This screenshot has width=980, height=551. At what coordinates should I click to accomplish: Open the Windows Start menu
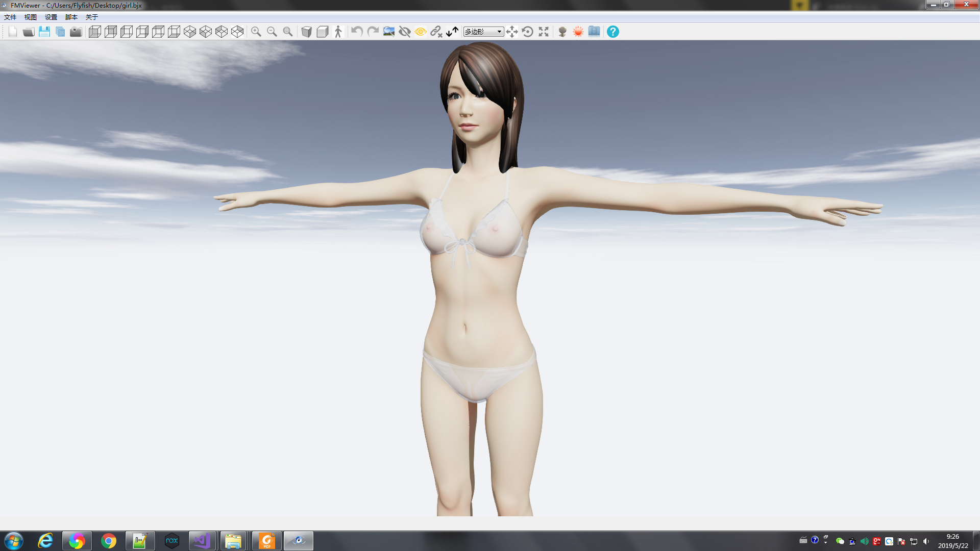pyautogui.click(x=14, y=541)
